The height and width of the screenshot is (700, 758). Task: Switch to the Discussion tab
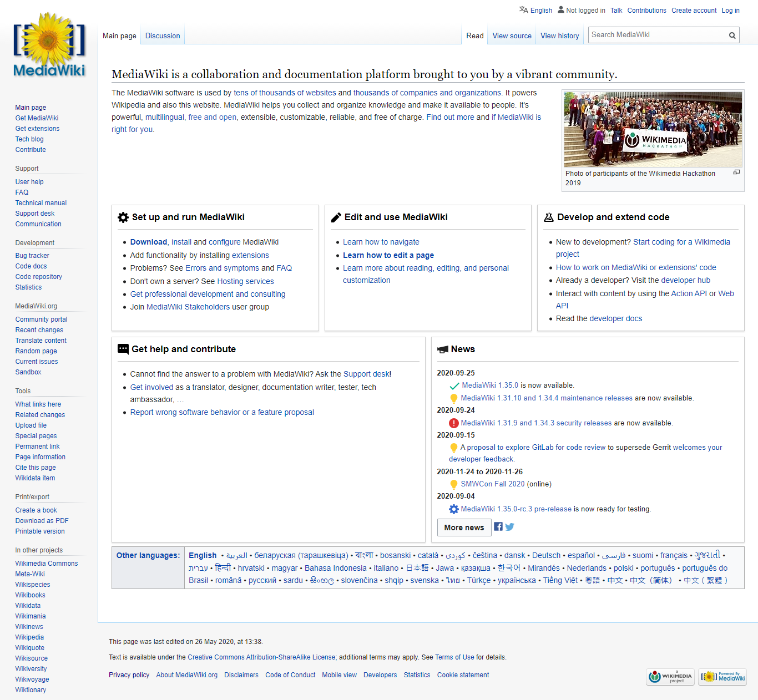(x=162, y=35)
